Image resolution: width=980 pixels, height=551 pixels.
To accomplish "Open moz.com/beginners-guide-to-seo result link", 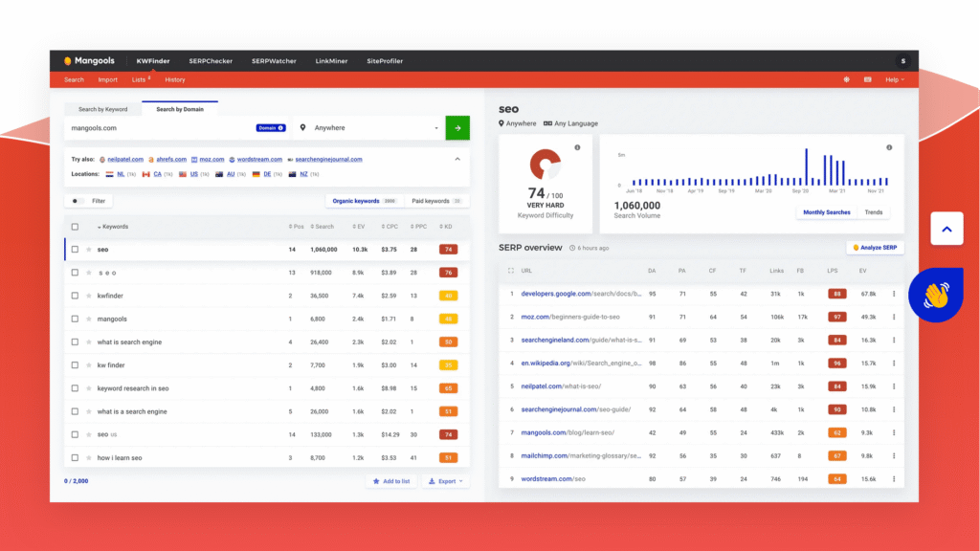I will tap(570, 317).
